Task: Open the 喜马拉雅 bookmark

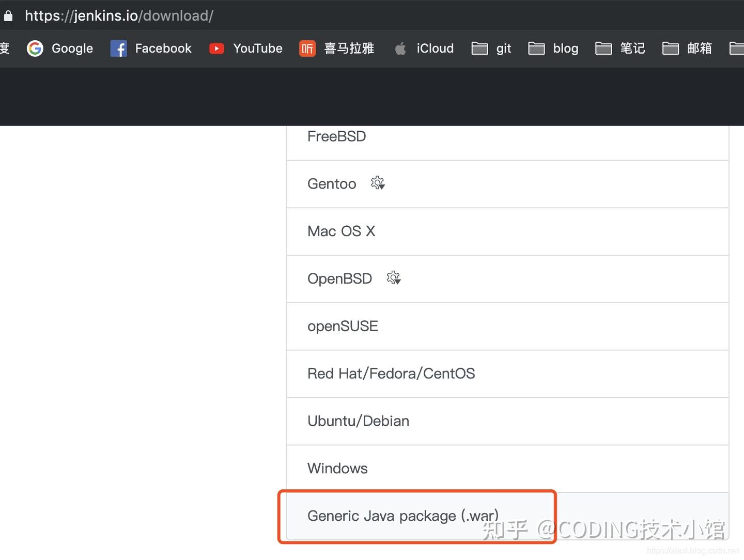Action: pyautogui.click(x=336, y=48)
